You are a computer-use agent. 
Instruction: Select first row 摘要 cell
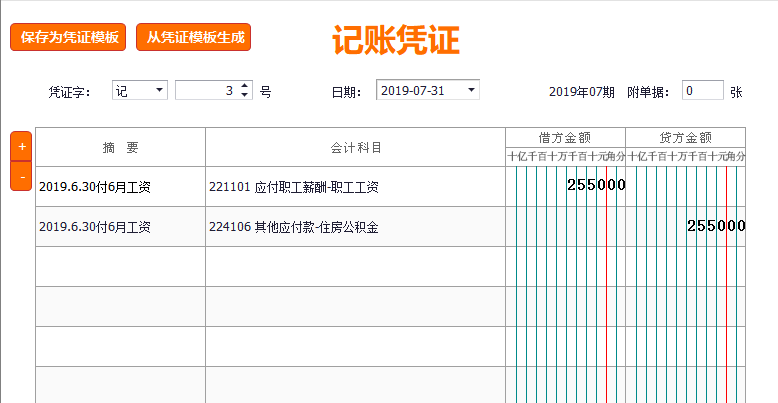pyautogui.click(x=120, y=187)
